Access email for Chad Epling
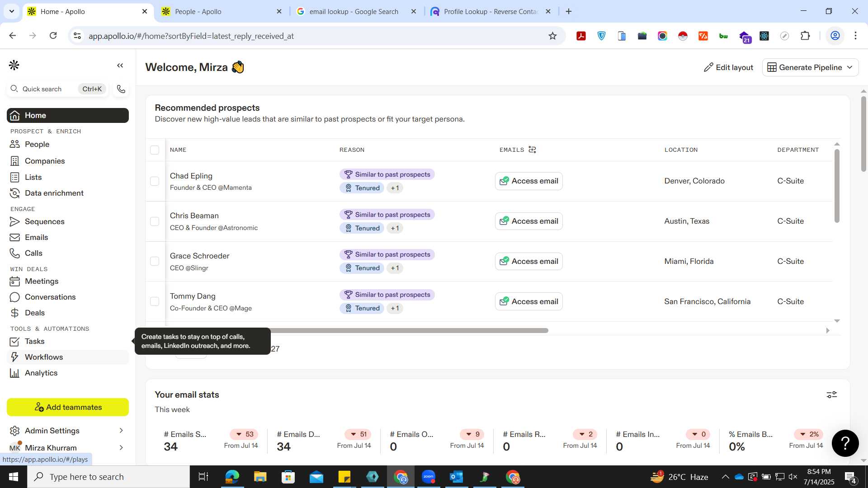868x488 pixels. tap(528, 181)
